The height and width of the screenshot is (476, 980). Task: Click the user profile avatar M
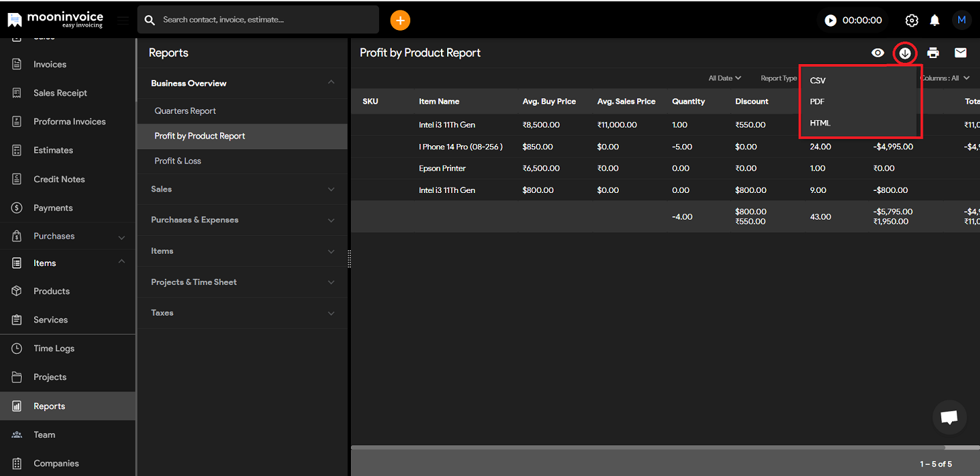pos(962,20)
